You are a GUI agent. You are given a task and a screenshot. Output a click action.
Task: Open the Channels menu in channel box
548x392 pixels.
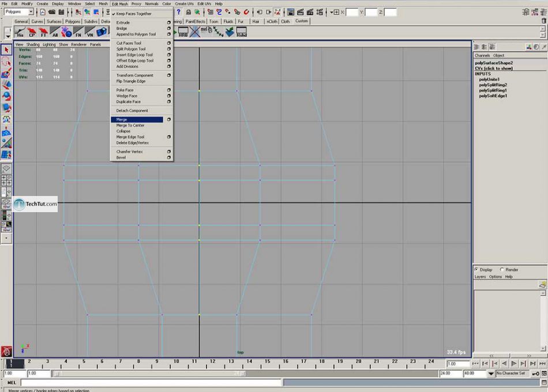coord(482,55)
